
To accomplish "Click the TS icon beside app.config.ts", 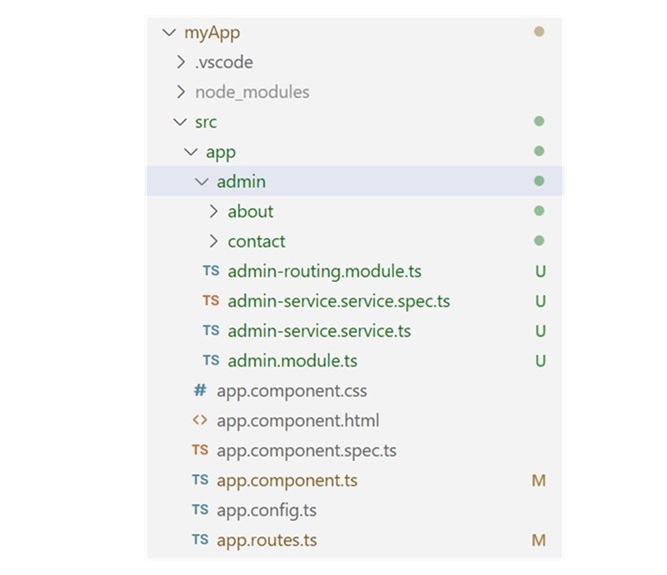I will pos(200,510).
